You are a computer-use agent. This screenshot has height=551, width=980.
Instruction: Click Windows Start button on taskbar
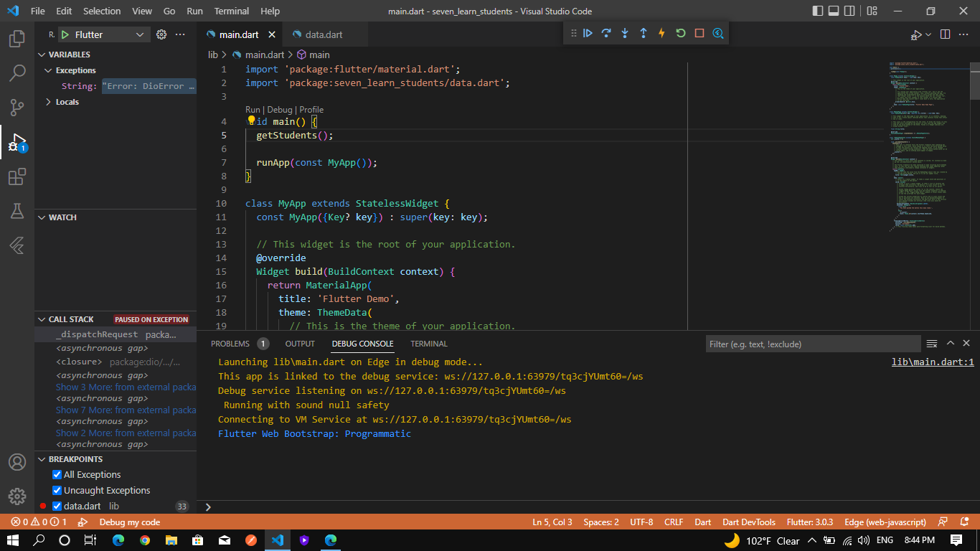tap(13, 540)
